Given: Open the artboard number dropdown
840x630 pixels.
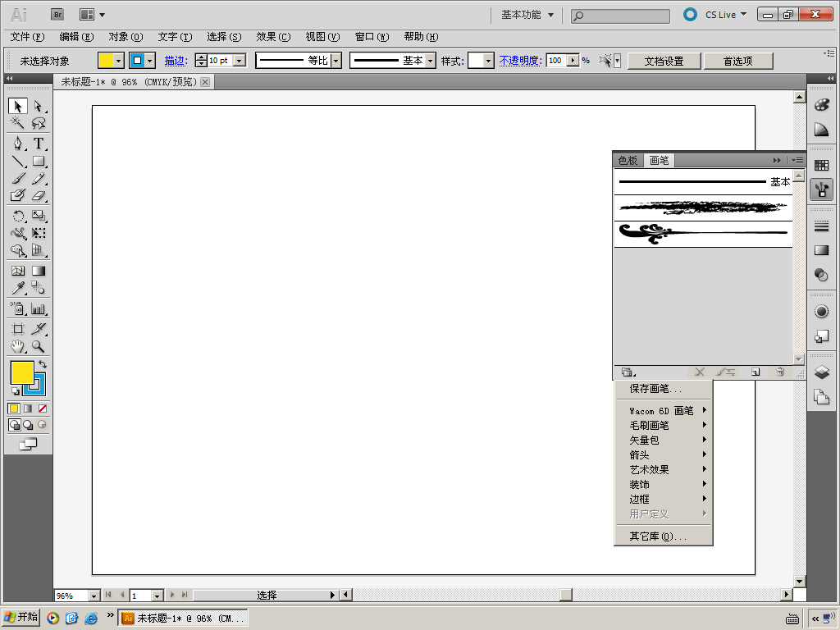Looking at the screenshot, I should pos(157,596).
